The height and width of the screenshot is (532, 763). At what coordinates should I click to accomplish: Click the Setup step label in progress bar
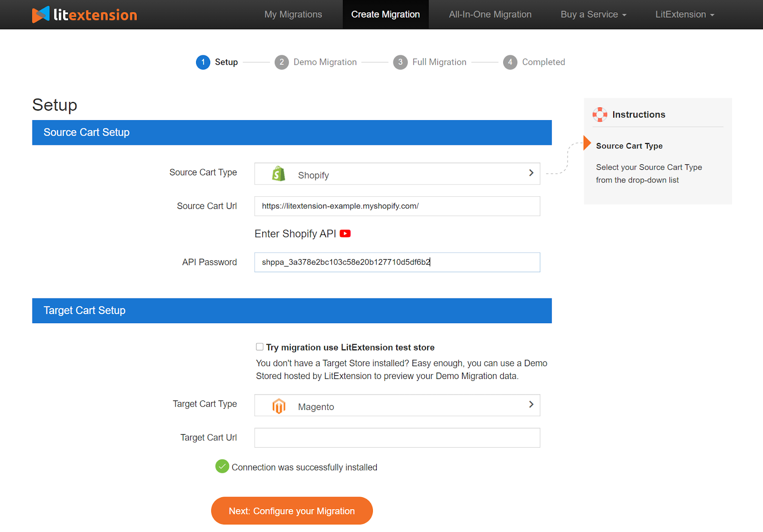coord(227,62)
